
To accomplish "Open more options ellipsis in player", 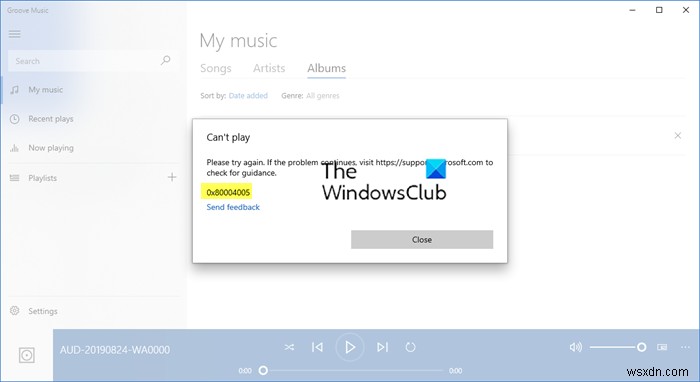I will click(x=685, y=347).
